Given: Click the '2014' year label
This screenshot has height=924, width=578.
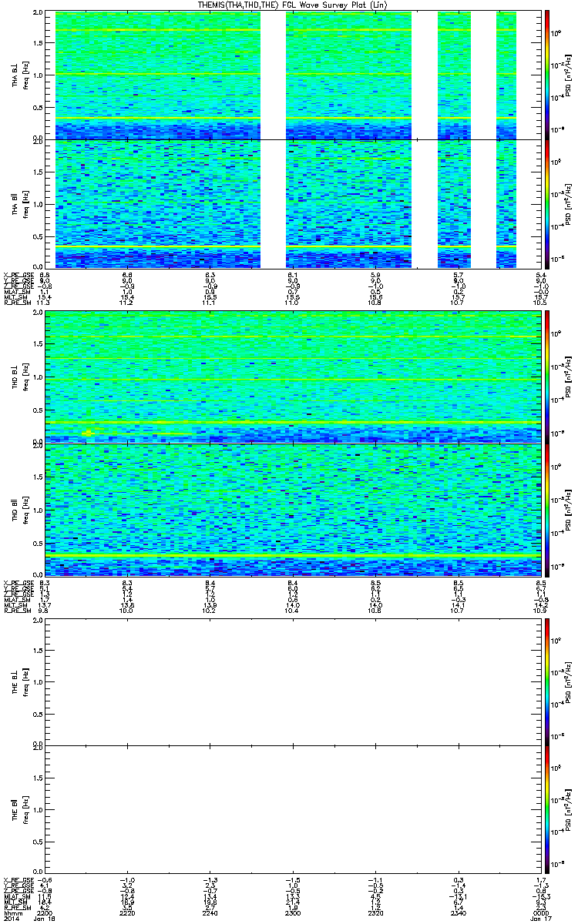Looking at the screenshot, I should click(11, 919).
